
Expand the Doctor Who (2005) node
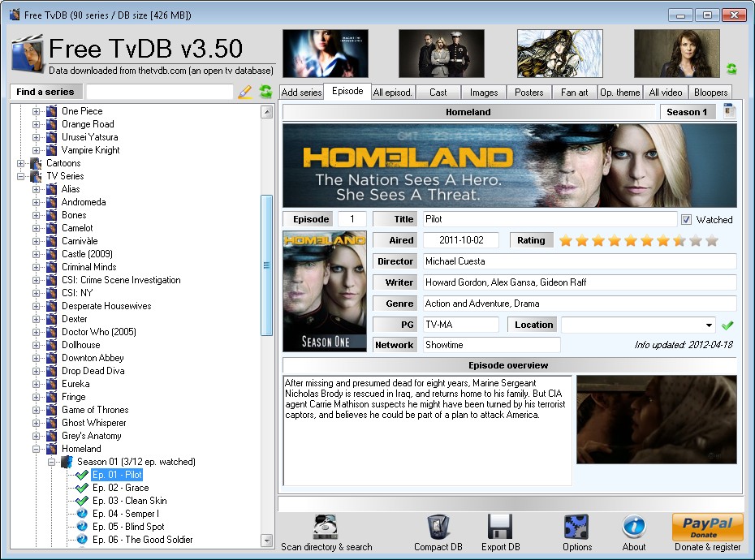(36, 332)
